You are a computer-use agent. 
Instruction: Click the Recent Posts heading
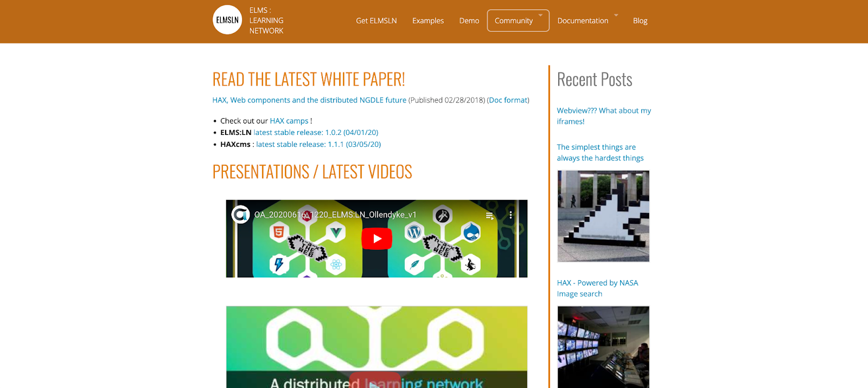pos(595,80)
